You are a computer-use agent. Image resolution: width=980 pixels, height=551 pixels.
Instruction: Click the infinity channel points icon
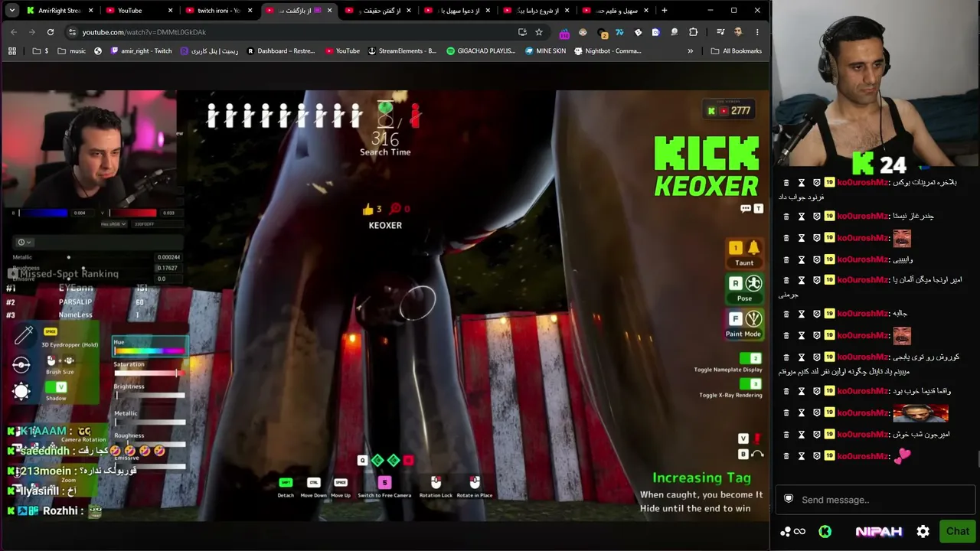point(799,531)
